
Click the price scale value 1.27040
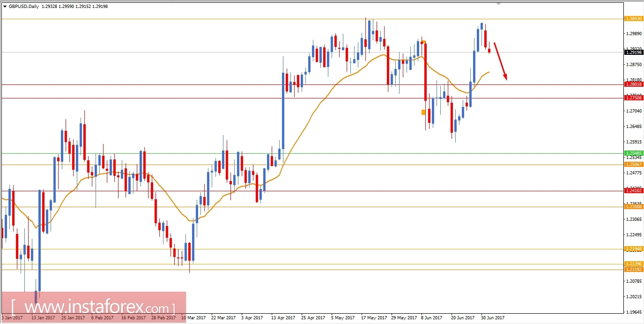point(634,111)
